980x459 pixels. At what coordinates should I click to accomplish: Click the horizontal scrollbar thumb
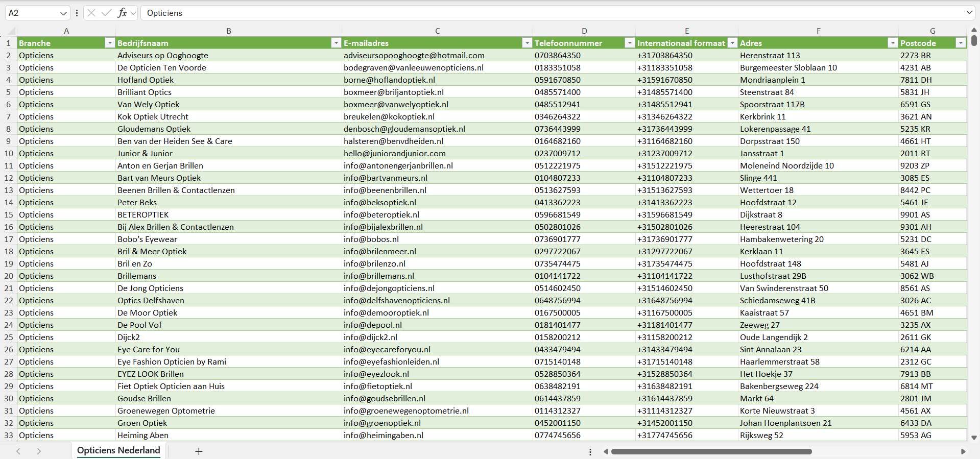click(711, 451)
